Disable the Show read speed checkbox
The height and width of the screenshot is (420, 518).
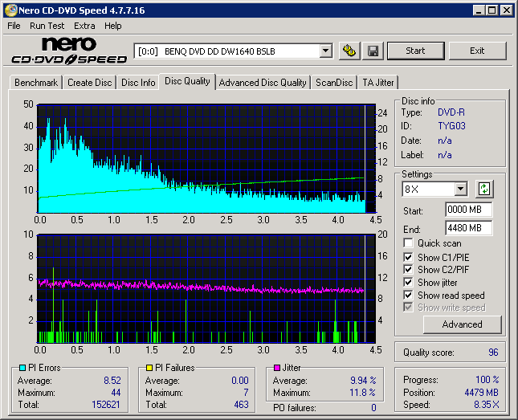pos(409,296)
